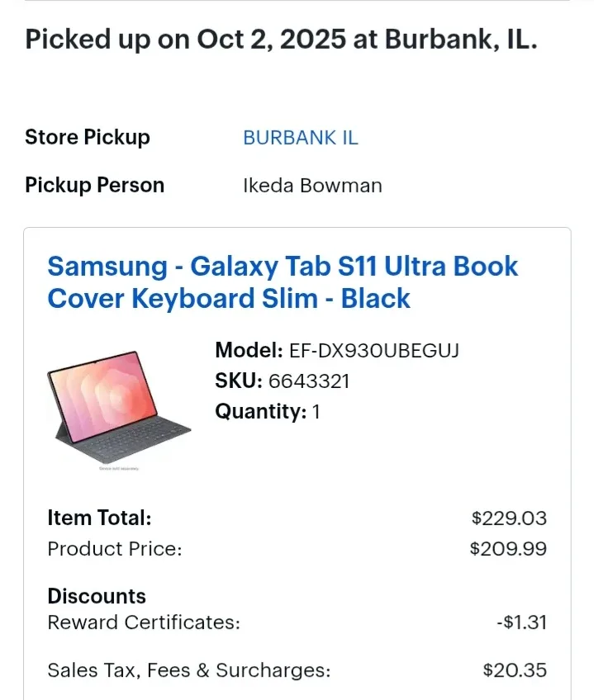594x700 pixels.
Task: Open the BURBANK IL store link
Action: pyautogui.click(x=300, y=137)
